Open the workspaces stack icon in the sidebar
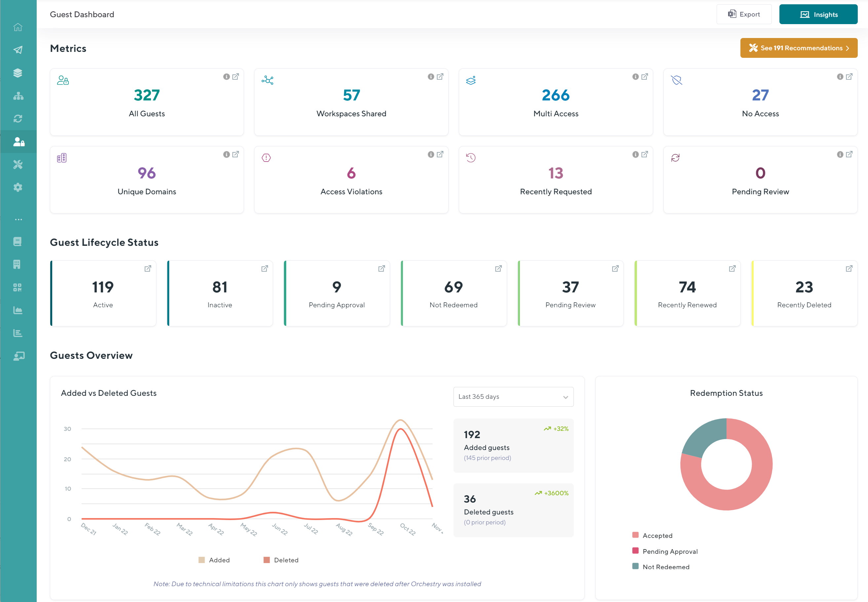The height and width of the screenshot is (602, 868). 18,73
